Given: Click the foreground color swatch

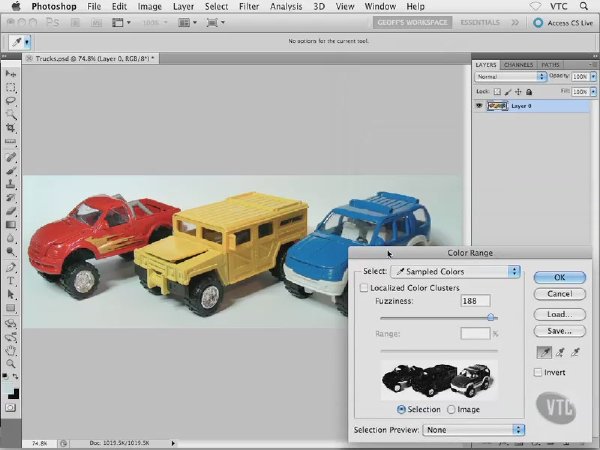Looking at the screenshot, I should (8, 388).
